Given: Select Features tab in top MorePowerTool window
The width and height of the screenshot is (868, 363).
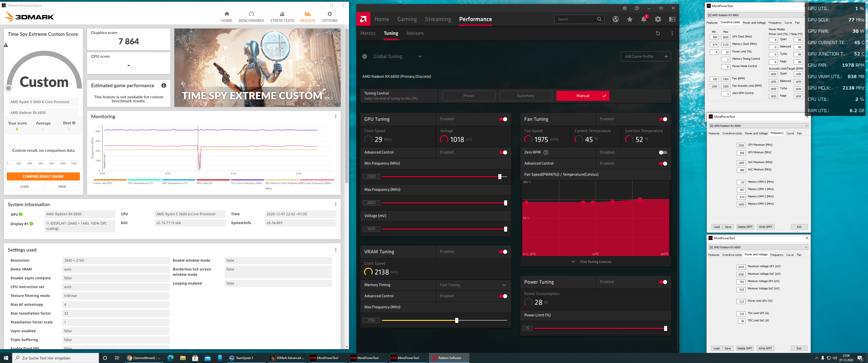Looking at the screenshot, I should point(712,23).
